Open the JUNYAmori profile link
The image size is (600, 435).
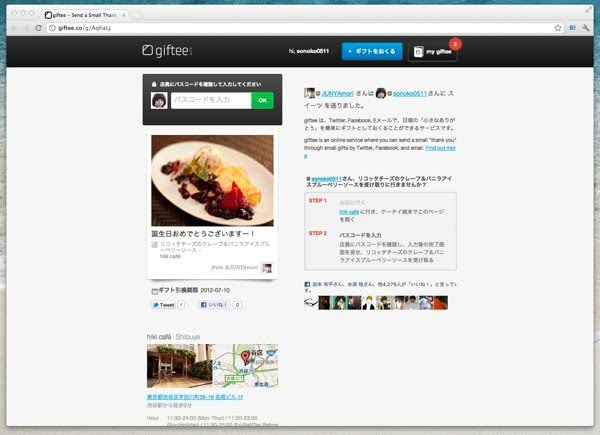(339, 91)
